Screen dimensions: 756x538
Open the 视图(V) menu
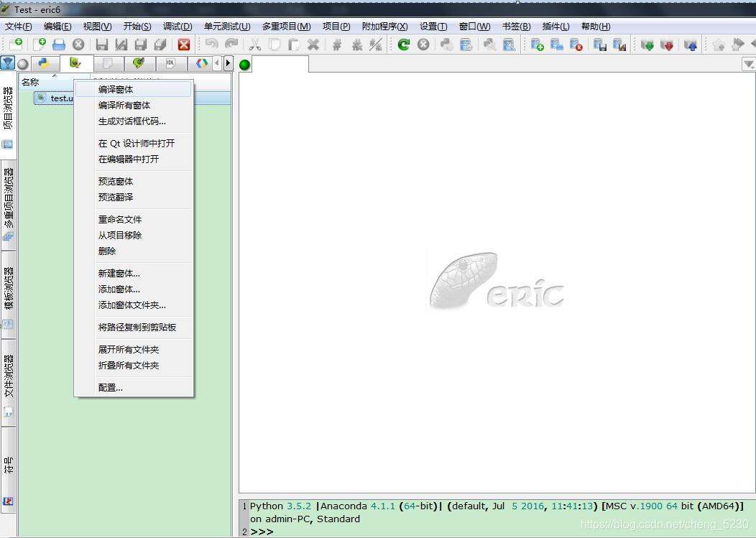pos(98,27)
